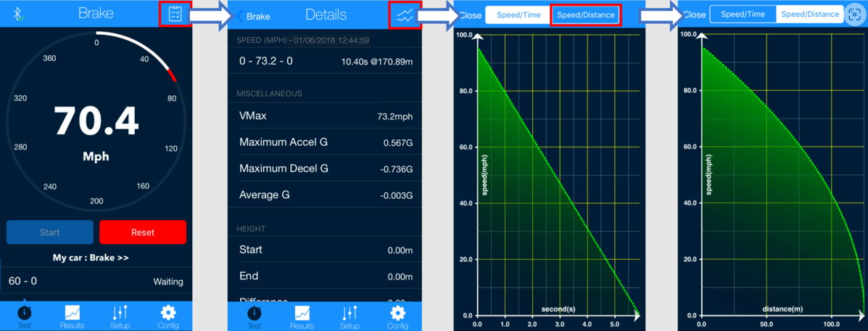868x331 pixels.
Task: Close the distance graph view
Action: [694, 15]
